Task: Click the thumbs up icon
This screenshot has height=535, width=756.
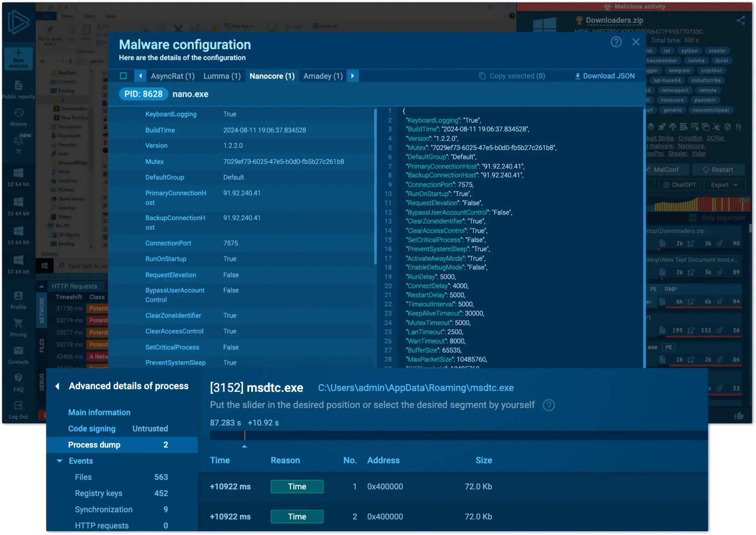Action: pos(739,416)
